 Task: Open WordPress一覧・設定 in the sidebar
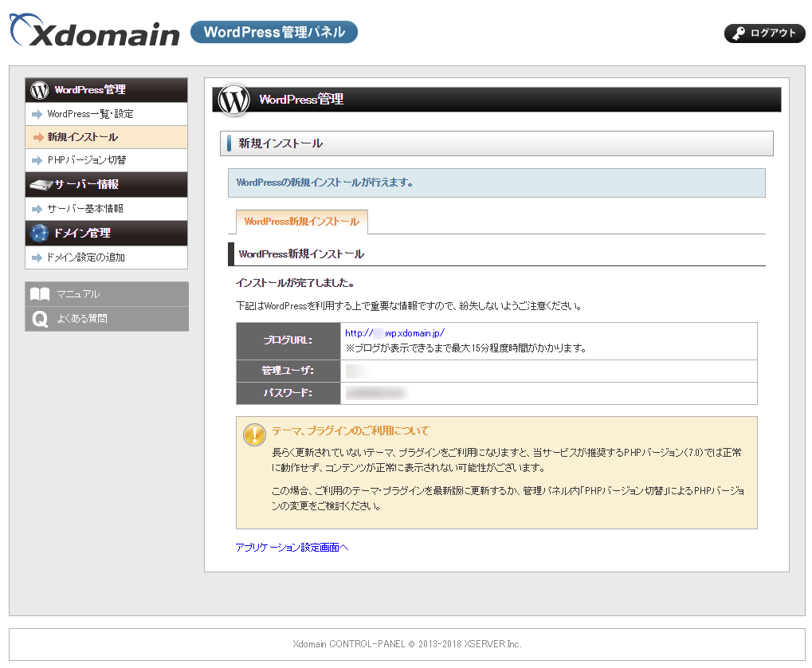(90, 114)
